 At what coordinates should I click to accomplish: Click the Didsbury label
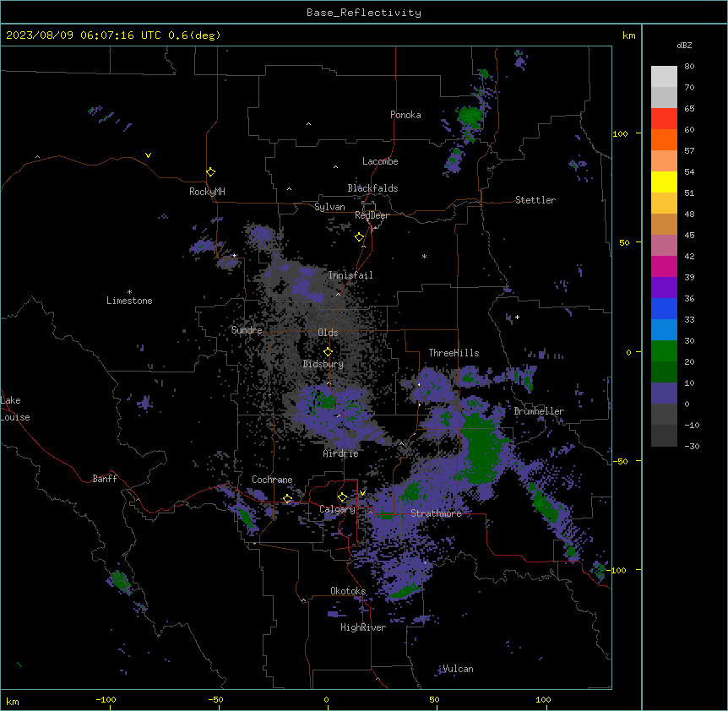[323, 364]
